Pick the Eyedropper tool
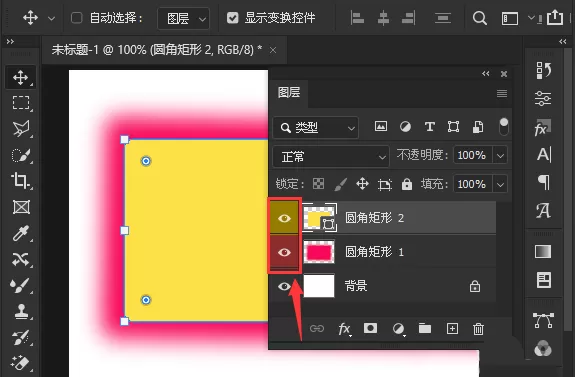 pyautogui.click(x=21, y=234)
